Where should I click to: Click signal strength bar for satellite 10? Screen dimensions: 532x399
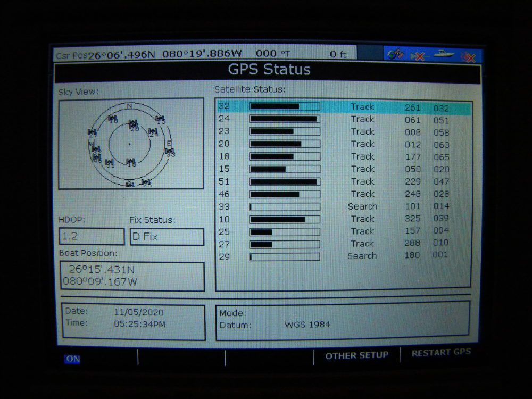click(x=285, y=219)
